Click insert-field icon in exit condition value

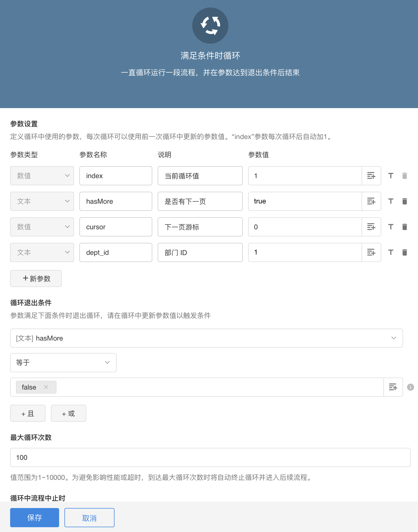coord(393,387)
